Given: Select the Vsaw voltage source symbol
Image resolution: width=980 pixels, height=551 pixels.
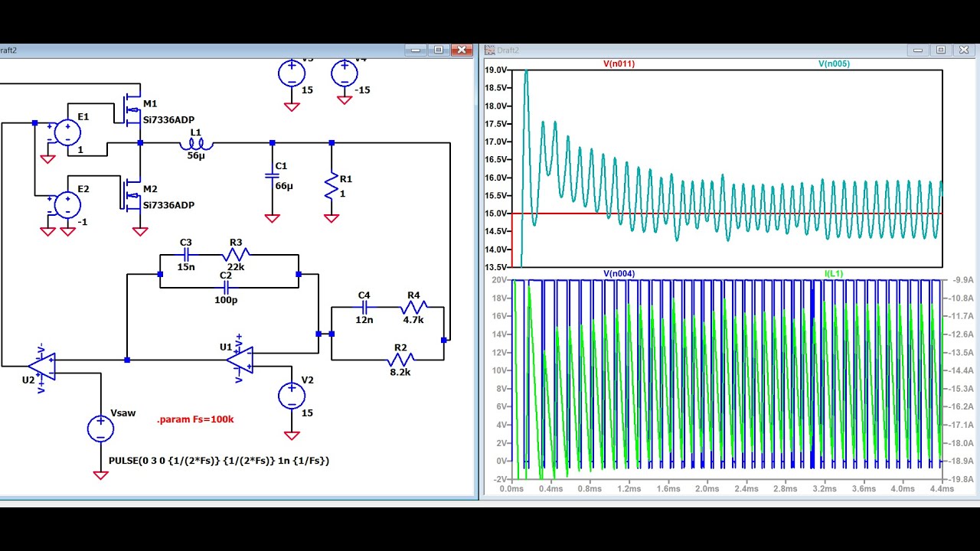Looking at the screenshot, I should pyautogui.click(x=100, y=429).
